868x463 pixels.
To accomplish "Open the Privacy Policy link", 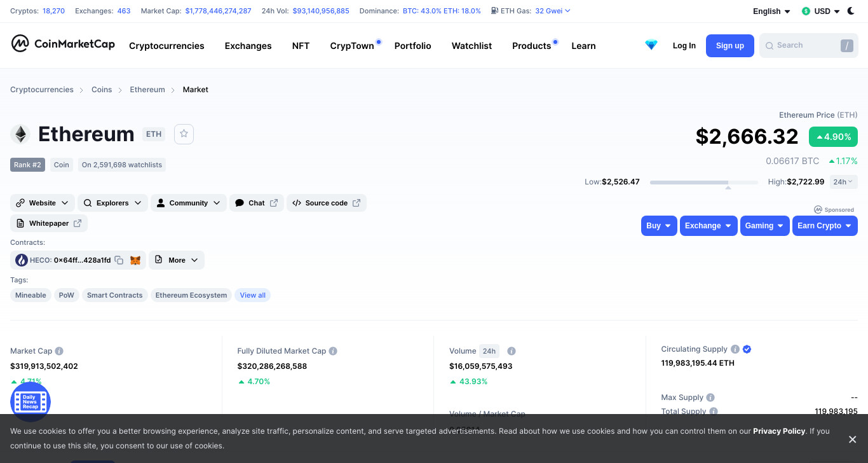I will point(779,431).
